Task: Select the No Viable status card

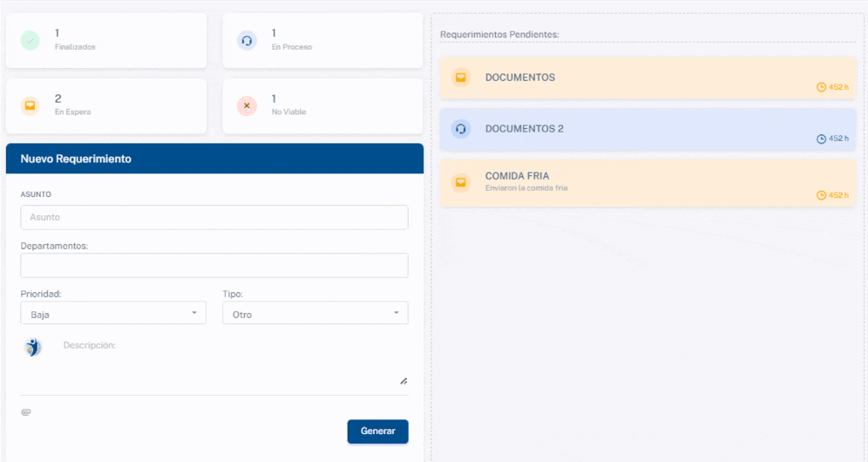Action: pos(322,105)
